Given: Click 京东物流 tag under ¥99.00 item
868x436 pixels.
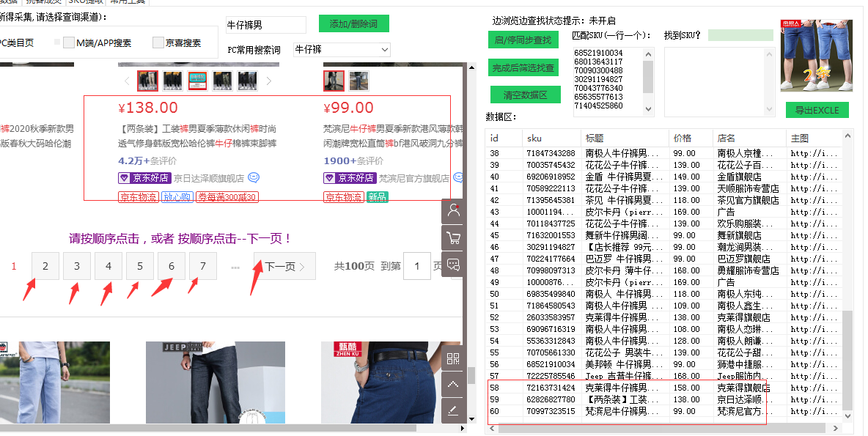Looking at the screenshot, I should [x=344, y=197].
